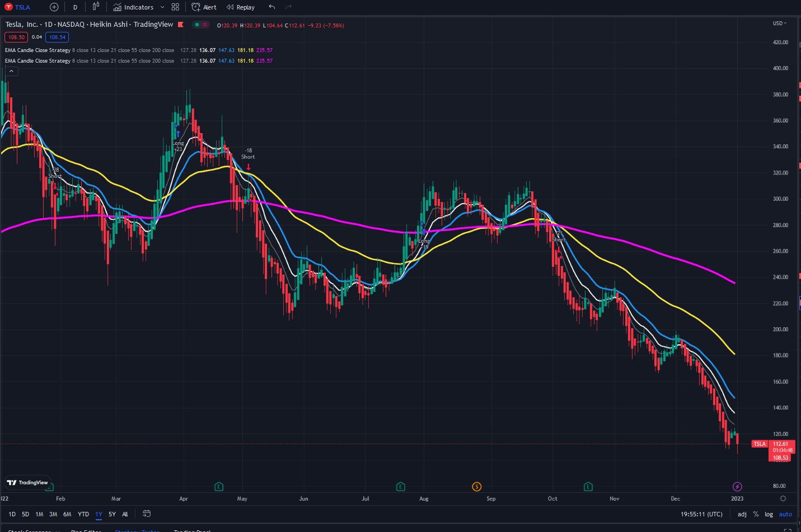Select the lower EMA Candle Close Strategy legend
This screenshot has width=801, height=532.
pos(38,61)
